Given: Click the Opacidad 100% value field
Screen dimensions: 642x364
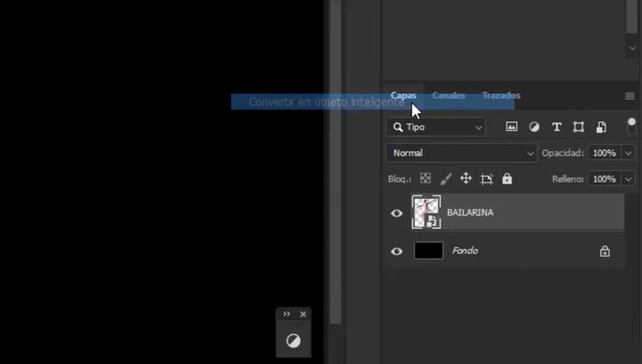Looking at the screenshot, I should [x=604, y=153].
